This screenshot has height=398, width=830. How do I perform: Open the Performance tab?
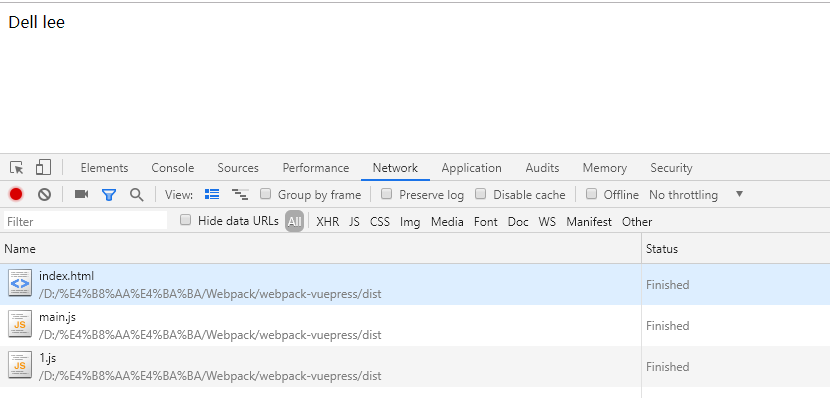coord(315,168)
